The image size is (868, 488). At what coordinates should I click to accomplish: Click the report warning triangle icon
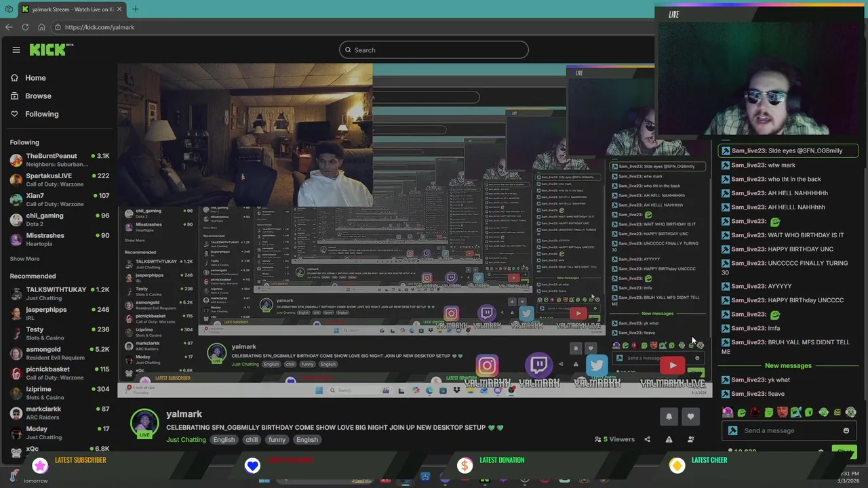[x=669, y=439]
